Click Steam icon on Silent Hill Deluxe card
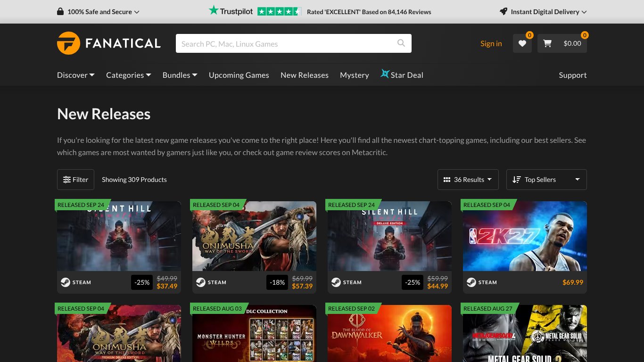 click(x=336, y=282)
